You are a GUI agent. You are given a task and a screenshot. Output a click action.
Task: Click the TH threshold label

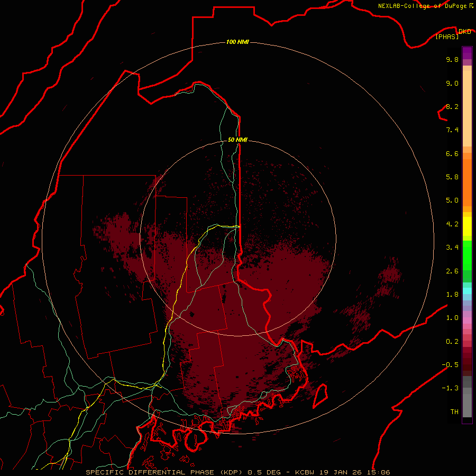pos(454,412)
